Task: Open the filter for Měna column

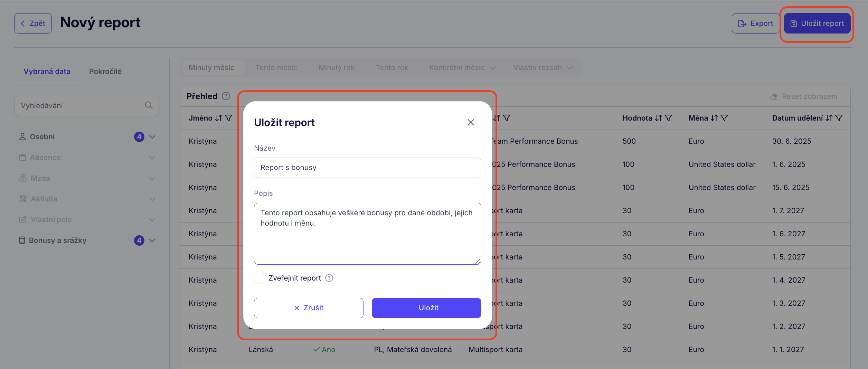Action: pyautogui.click(x=724, y=118)
